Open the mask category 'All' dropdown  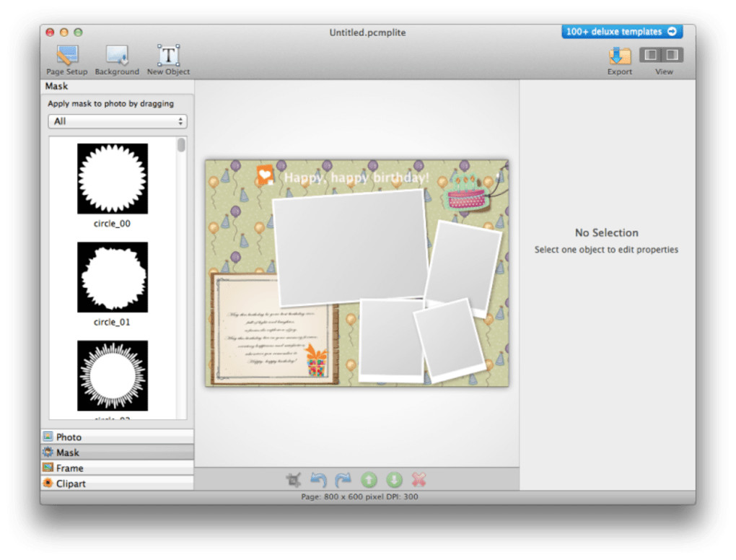pos(117,121)
